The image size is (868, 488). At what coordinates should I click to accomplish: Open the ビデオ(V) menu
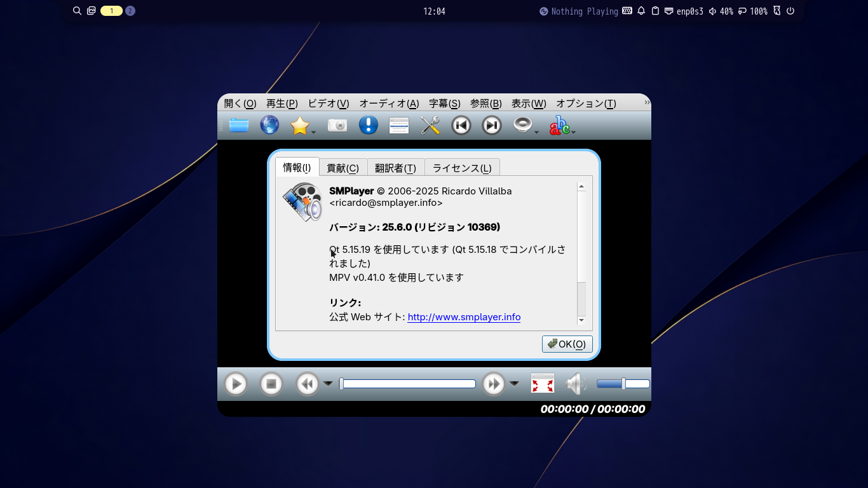coord(329,104)
